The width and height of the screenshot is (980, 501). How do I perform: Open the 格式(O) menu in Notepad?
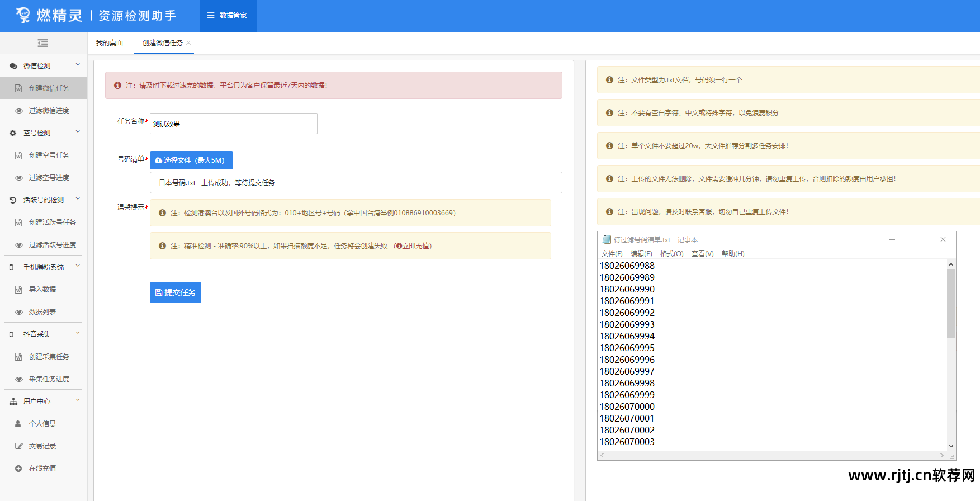coord(671,254)
